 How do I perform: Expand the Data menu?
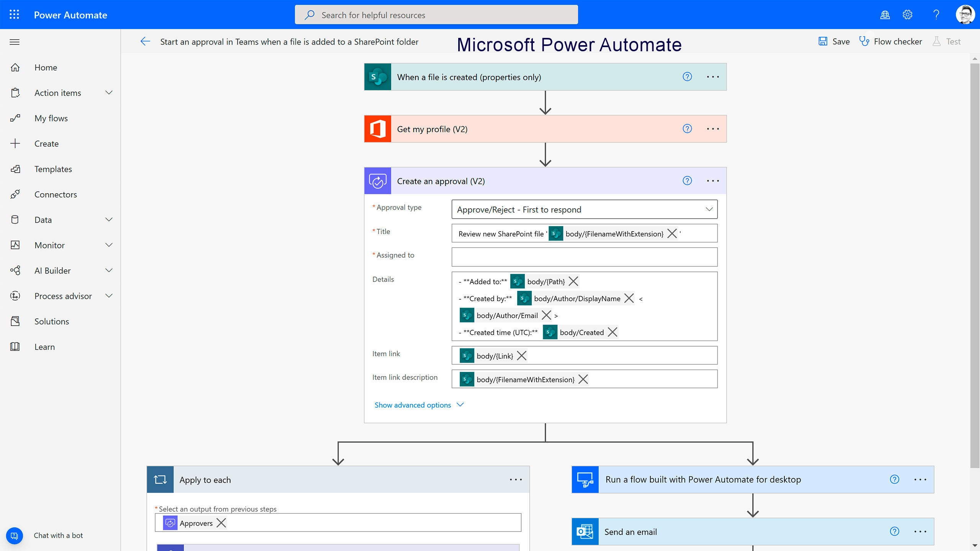[x=109, y=220]
